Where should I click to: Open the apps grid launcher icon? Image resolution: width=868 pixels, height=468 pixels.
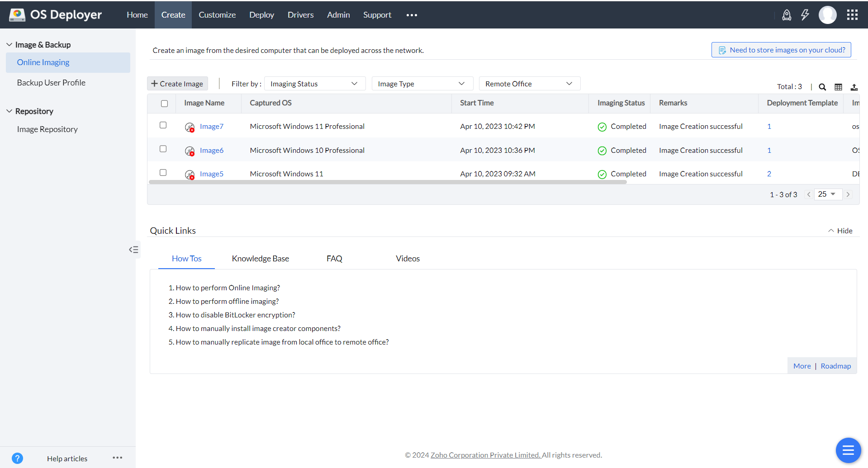(852, 15)
